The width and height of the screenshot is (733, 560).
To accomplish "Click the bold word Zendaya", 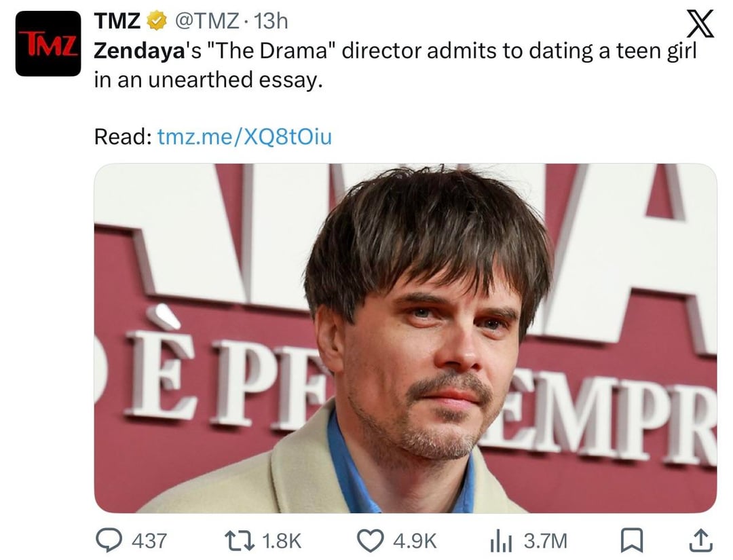I will click(x=134, y=51).
